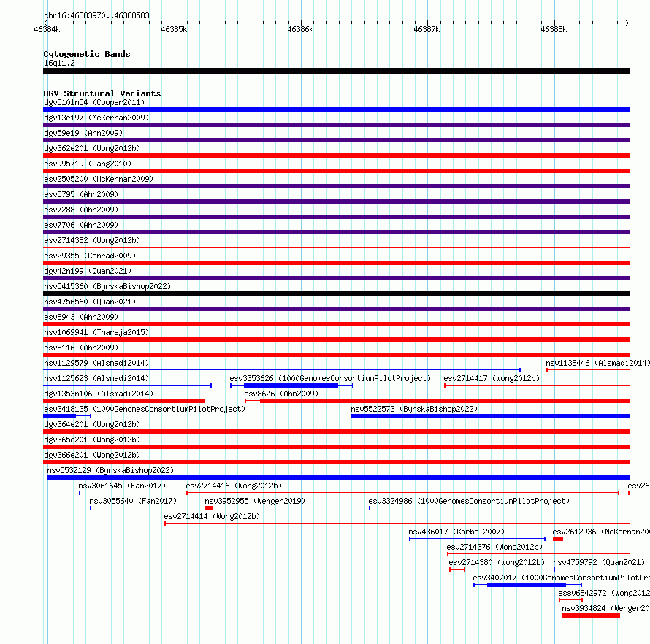Click the nsv3055640 (Fan2017) label
650x644 pixels.
pyautogui.click(x=133, y=501)
